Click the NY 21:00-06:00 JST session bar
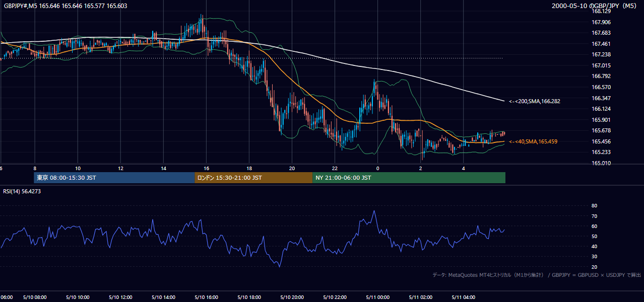 [409, 178]
